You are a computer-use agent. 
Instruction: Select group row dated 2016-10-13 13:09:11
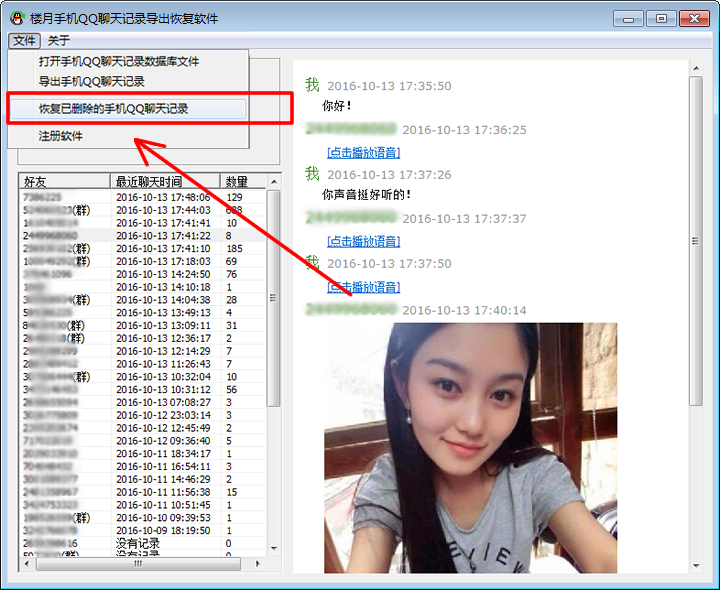tap(142, 326)
